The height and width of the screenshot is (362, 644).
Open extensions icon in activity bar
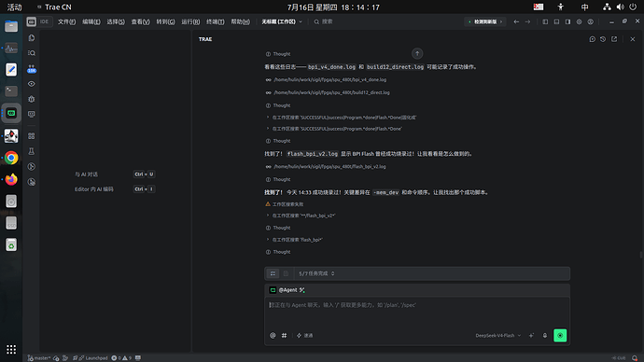coord(32,136)
